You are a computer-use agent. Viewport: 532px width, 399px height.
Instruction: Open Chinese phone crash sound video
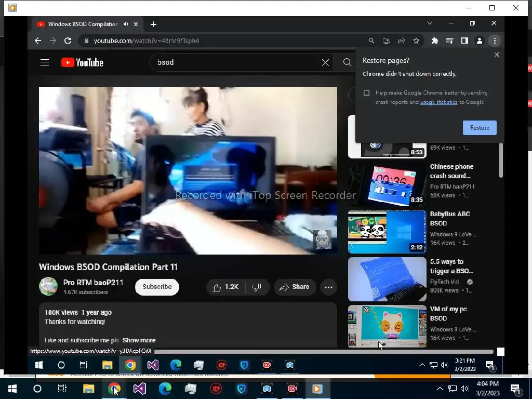click(387, 184)
